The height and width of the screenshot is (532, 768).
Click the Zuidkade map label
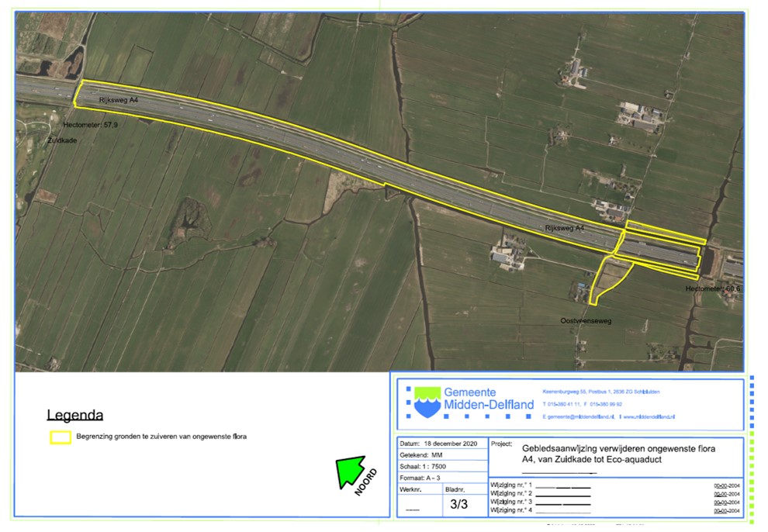coord(64,142)
